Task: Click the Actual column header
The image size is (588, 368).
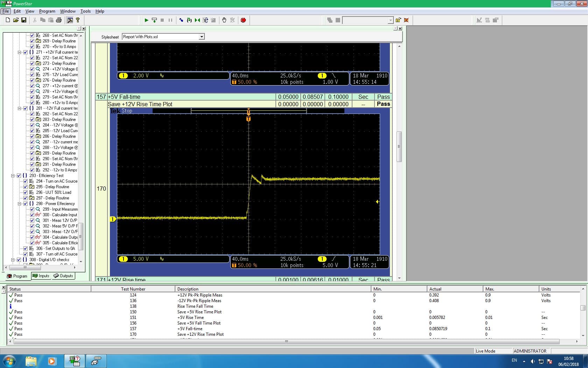Action: point(455,289)
